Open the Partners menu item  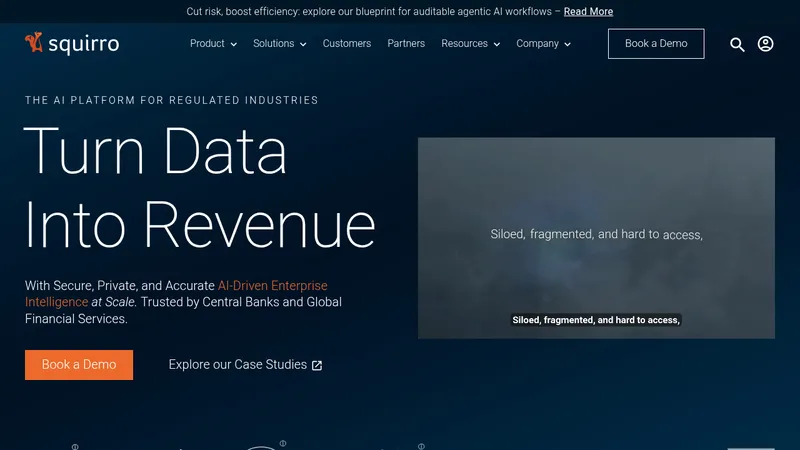click(x=406, y=43)
